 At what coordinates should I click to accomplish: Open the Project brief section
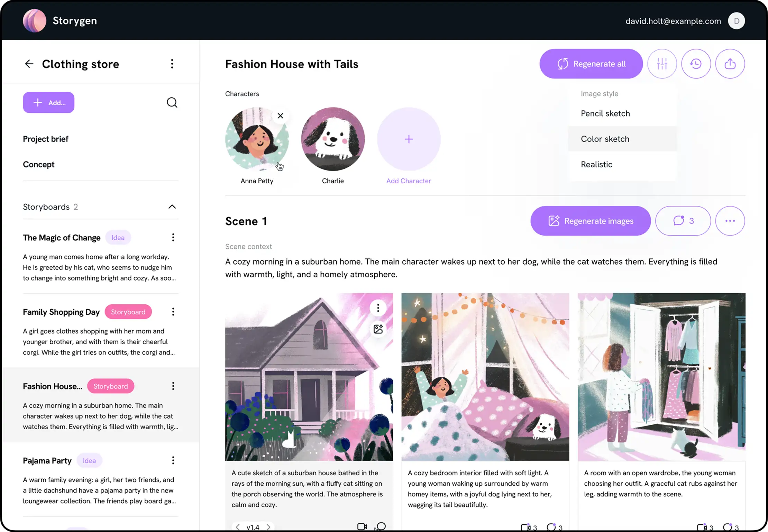point(46,139)
